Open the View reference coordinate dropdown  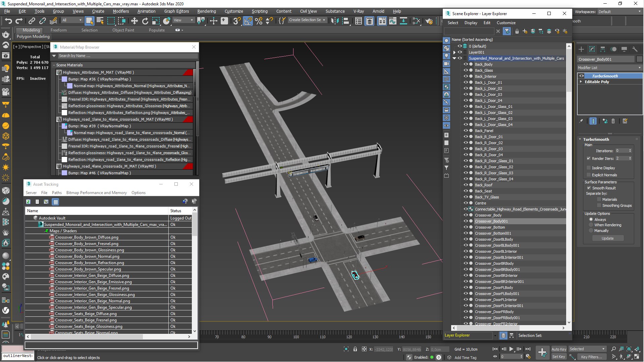tap(183, 20)
